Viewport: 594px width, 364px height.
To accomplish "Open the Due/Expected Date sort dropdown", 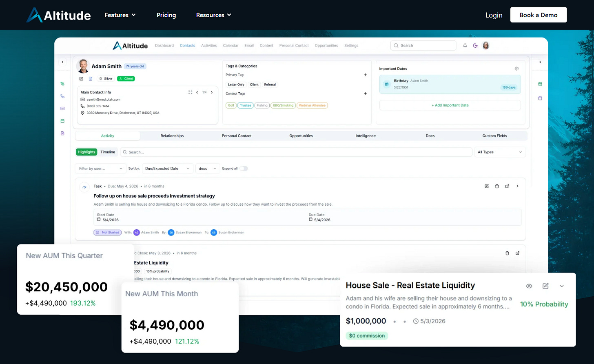I will click(167, 169).
